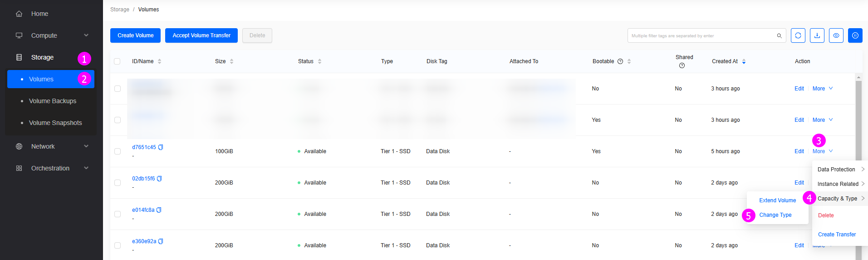
Task: Check volume d7651c45 row checkbox
Action: click(x=118, y=151)
